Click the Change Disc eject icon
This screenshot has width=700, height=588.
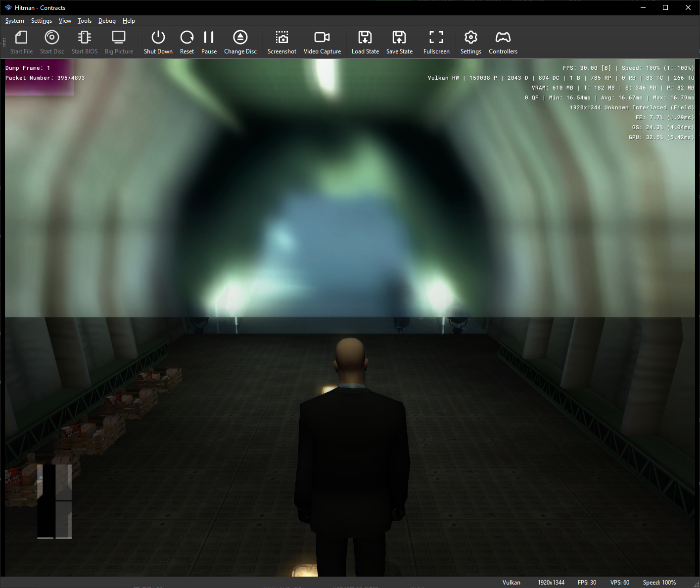click(x=240, y=43)
